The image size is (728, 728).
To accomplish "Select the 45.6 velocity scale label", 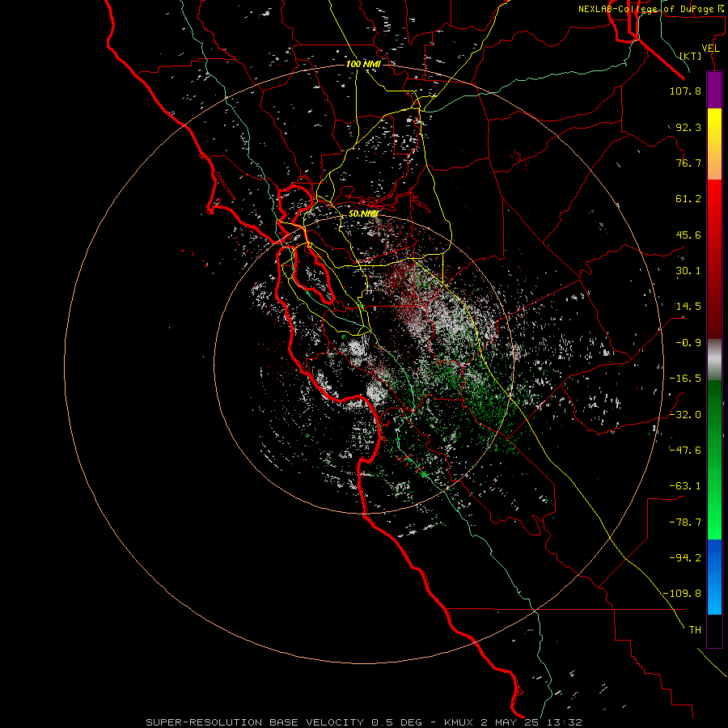I will pos(688,235).
